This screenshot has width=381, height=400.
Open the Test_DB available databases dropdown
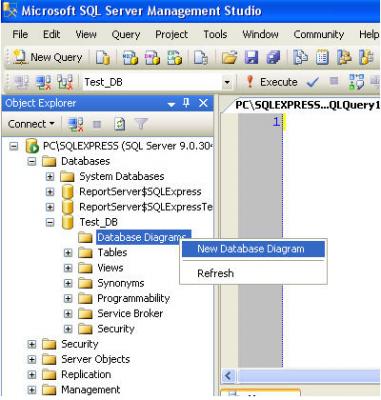(227, 82)
